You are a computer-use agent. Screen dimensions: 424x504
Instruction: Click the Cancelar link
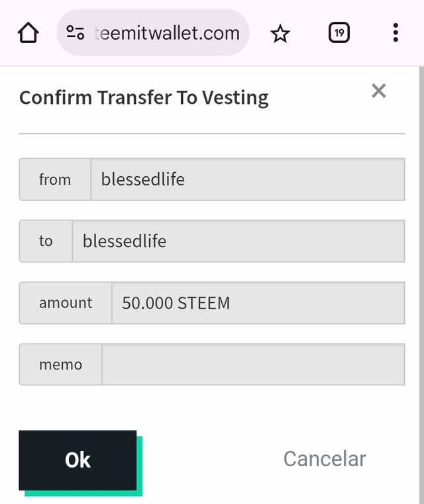point(325,459)
